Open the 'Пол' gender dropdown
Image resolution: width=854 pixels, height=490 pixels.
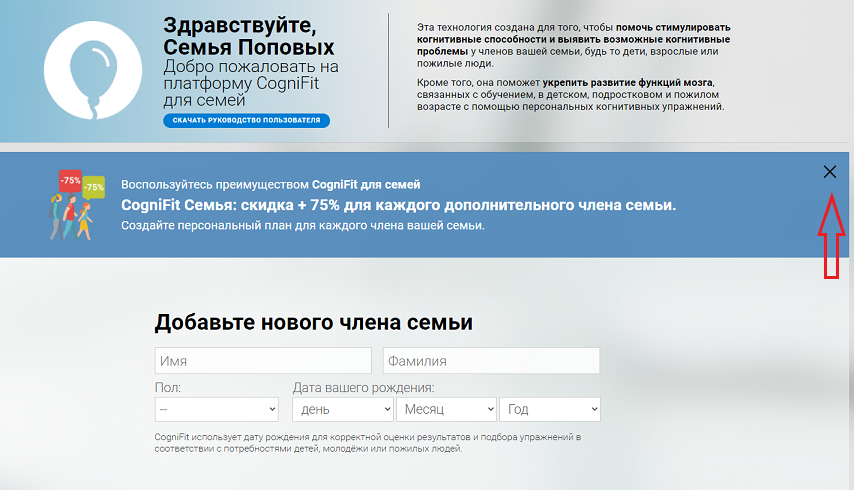pos(216,409)
